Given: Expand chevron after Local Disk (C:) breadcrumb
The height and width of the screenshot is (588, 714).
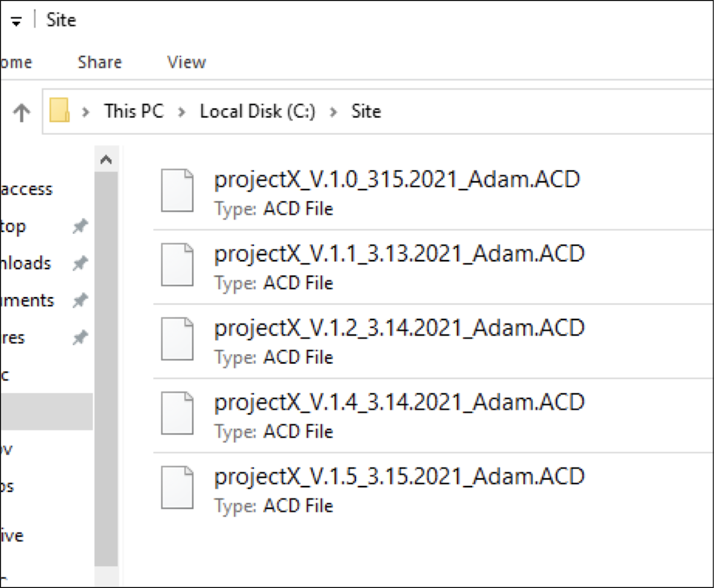Looking at the screenshot, I should tap(333, 112).
